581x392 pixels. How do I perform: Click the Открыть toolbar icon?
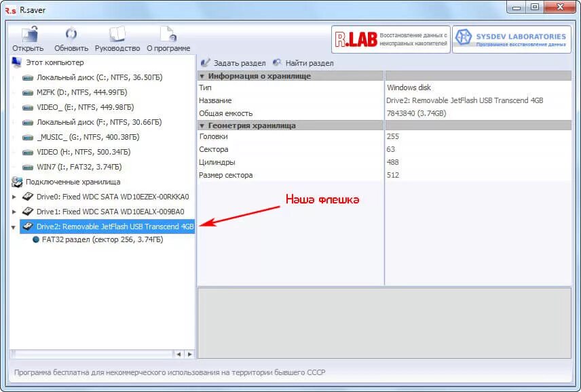(30, 34)
